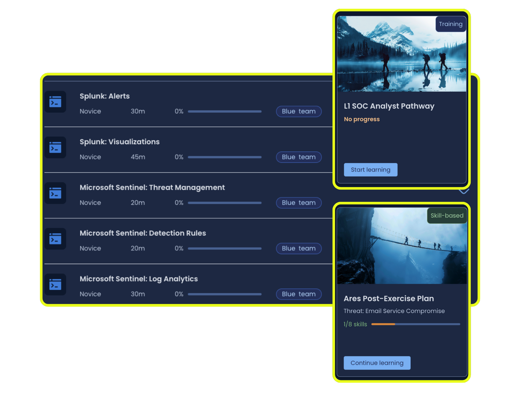The width and height of the screenshot is (532, 399).
Task: Open Microsoft Sentinel: Log Analytics title
Action: coord(139,279)
